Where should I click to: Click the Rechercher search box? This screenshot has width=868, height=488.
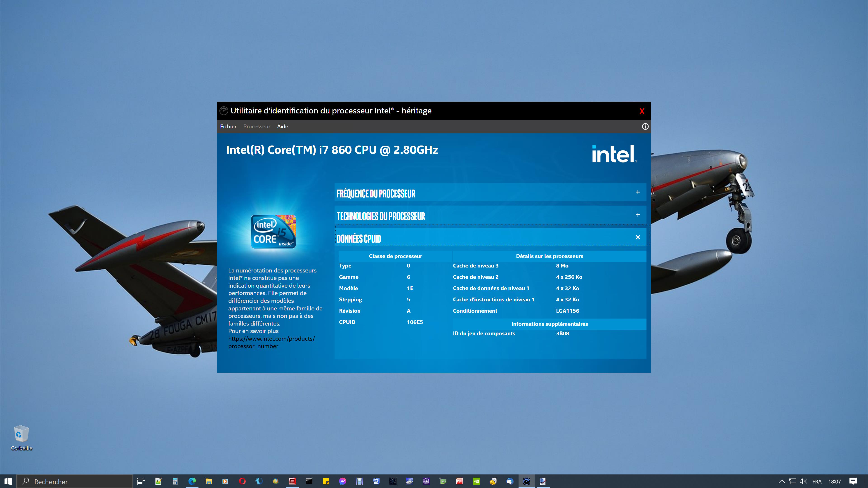click(x=74, y=481)
